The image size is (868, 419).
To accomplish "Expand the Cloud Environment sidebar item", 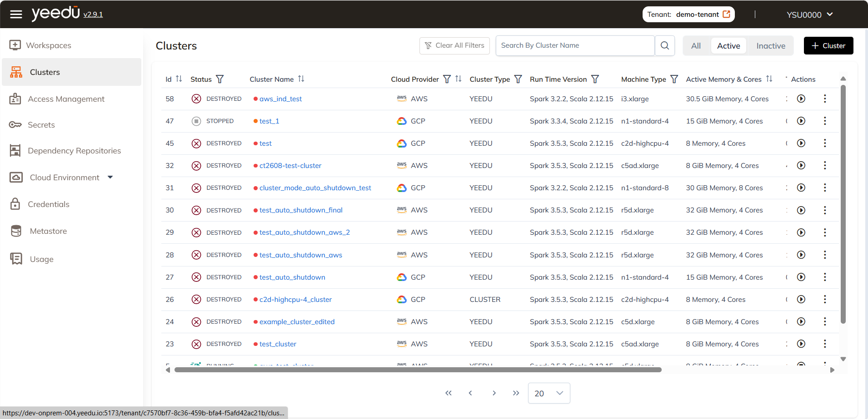I will [110, 177].
